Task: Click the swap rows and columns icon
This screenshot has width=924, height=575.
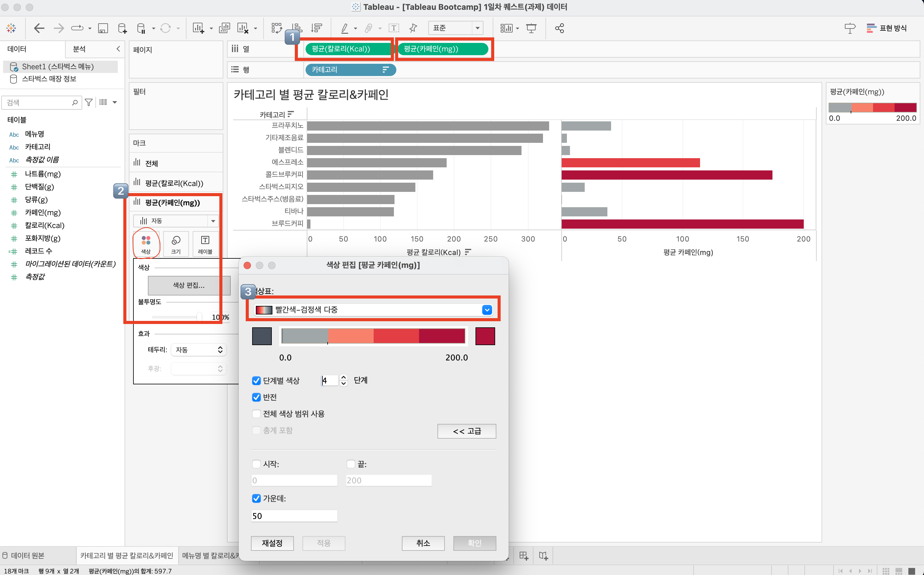Action: (277, 28)
